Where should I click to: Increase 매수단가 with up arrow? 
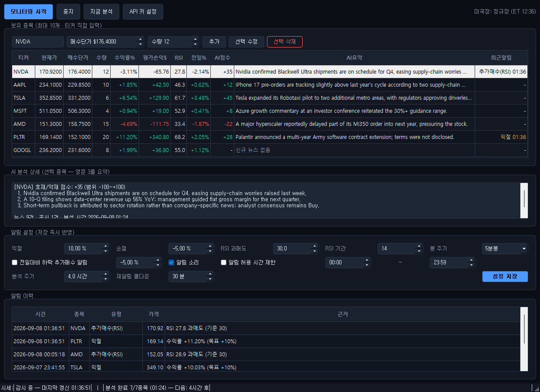140,39
